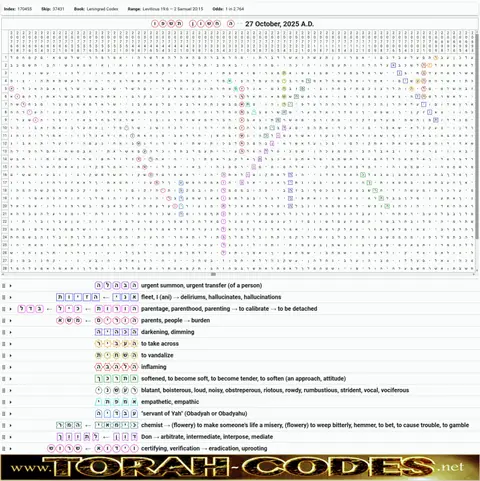Click drag handle of 'darkening, dimming' row
Image resolution: width=480 pixels, height=481 pixels.
pos(4,332)
